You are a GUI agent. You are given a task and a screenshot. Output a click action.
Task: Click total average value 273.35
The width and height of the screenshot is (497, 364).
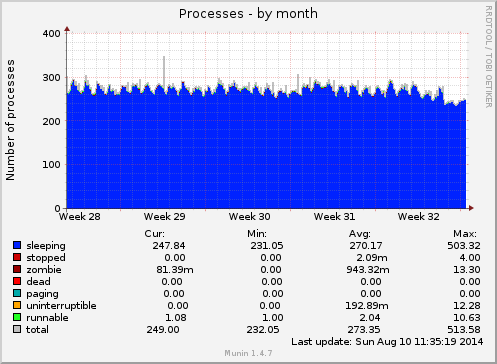(x=364, y=330)
